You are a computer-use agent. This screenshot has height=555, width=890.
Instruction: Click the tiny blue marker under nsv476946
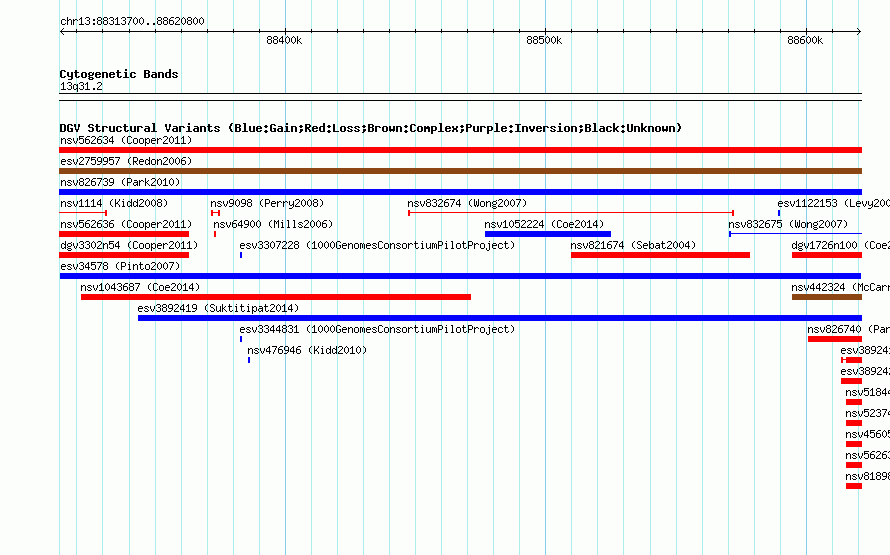tap(249, 360)
